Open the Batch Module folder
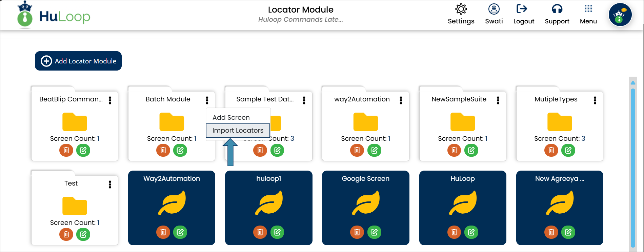The width and height of the screenshot is (644, 252). 172,122
